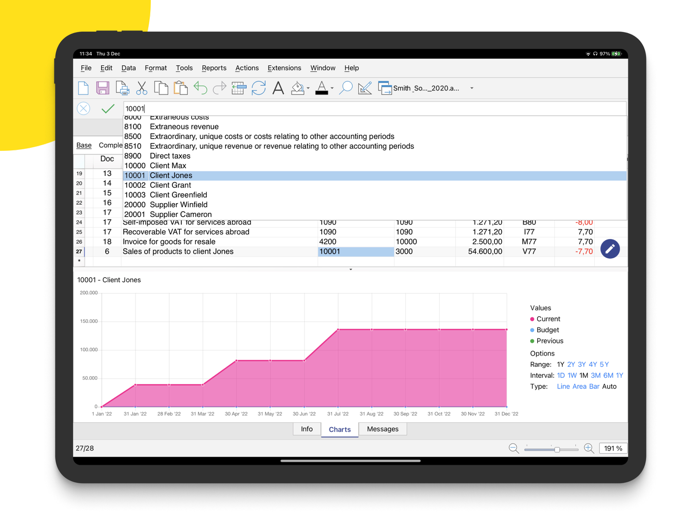The width and height of the screenshot is (700, 525).
Task: Copy using the two pages icon
Action: pos(161,88)
